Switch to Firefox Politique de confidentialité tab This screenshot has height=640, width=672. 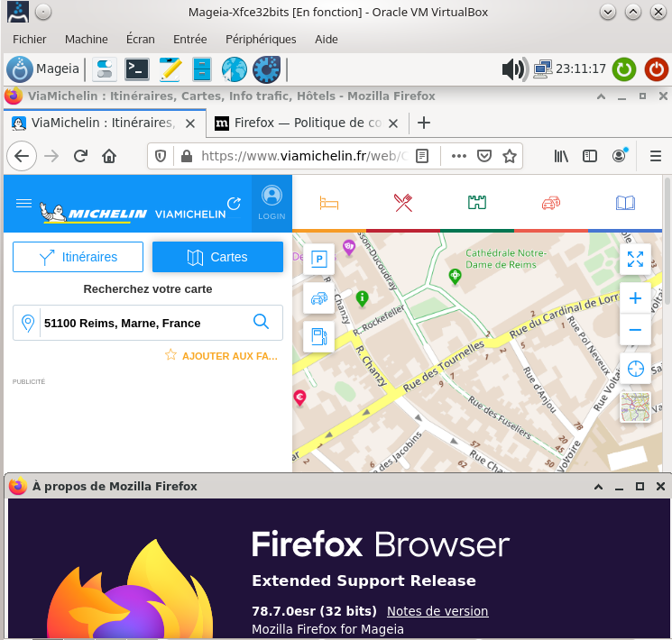(x=307, y=123)
